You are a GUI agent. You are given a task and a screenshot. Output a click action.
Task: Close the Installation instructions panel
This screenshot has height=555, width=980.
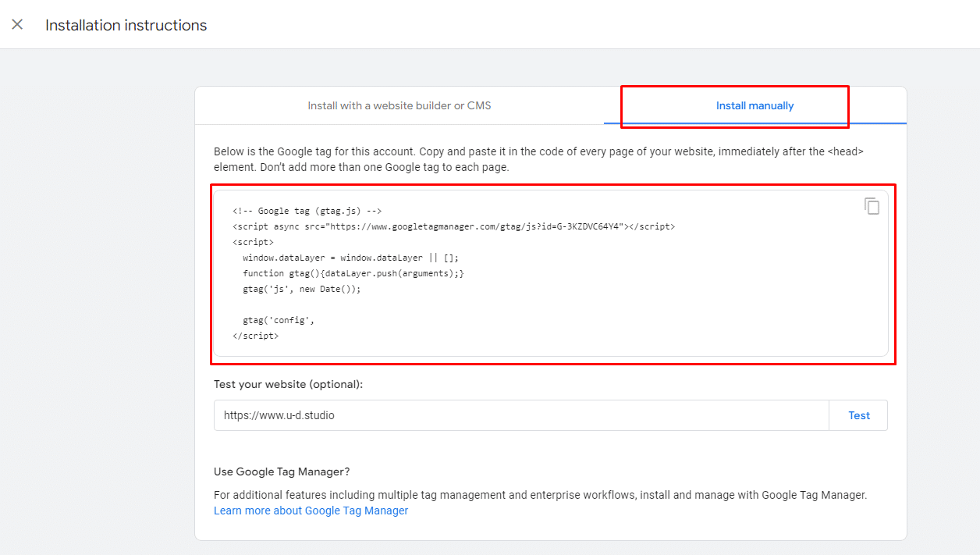(x=17, y=24)
